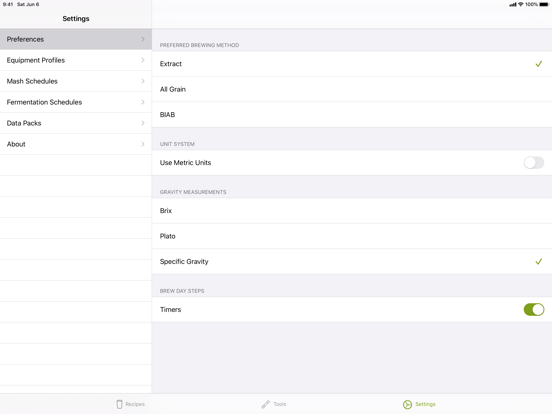
Task: Click the Preferred Brewing Method heading
Action: [x=199, y=45]
